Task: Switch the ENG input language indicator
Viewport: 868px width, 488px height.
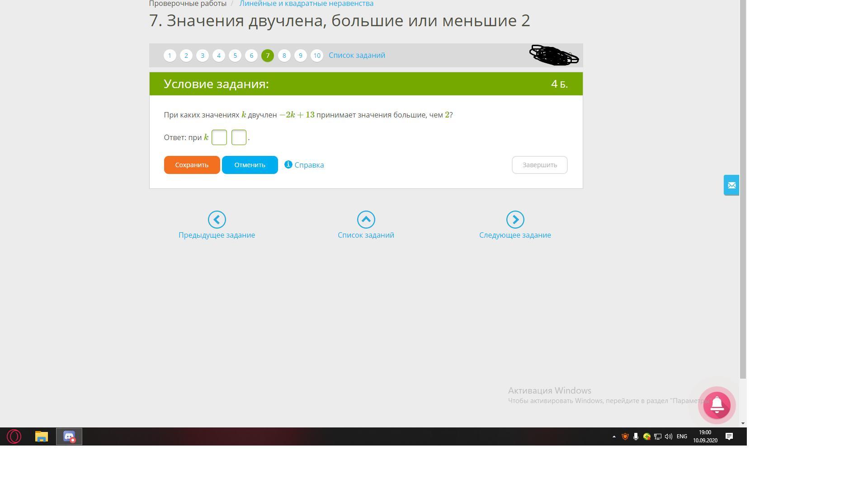Action: click(x=682, y=436)
